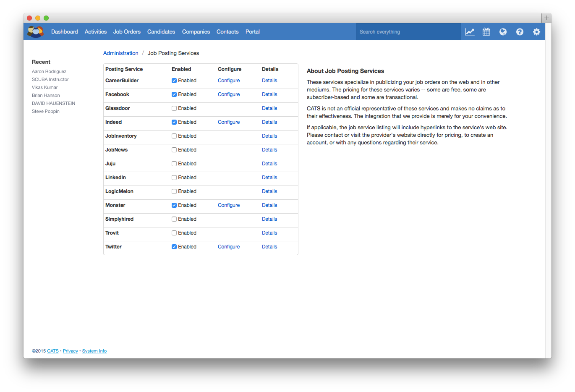Viewport: 575px width, 392px height.
Task: Open the System Info footer link
Action: pos(94,351)
